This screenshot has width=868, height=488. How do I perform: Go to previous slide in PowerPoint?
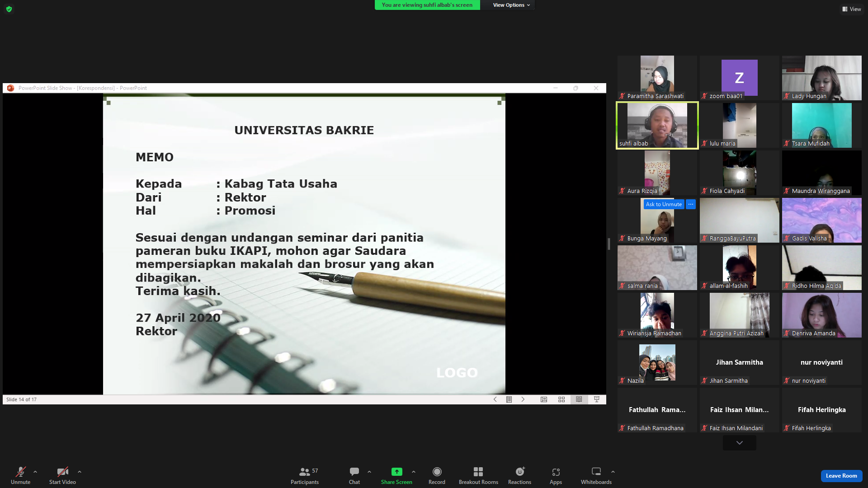[495, 399]
